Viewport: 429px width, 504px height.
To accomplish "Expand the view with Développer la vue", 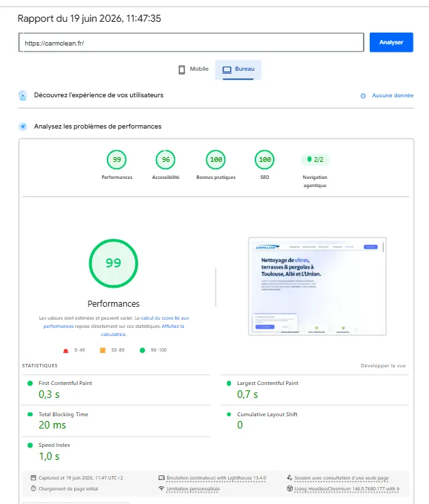I will (x=383, y=366).
